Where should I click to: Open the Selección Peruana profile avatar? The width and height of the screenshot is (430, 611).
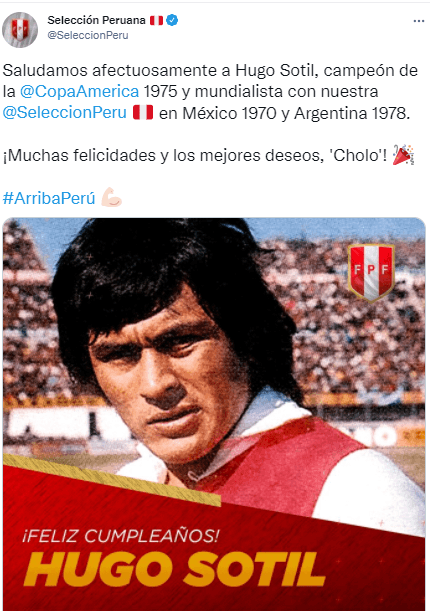coord(20,30)
